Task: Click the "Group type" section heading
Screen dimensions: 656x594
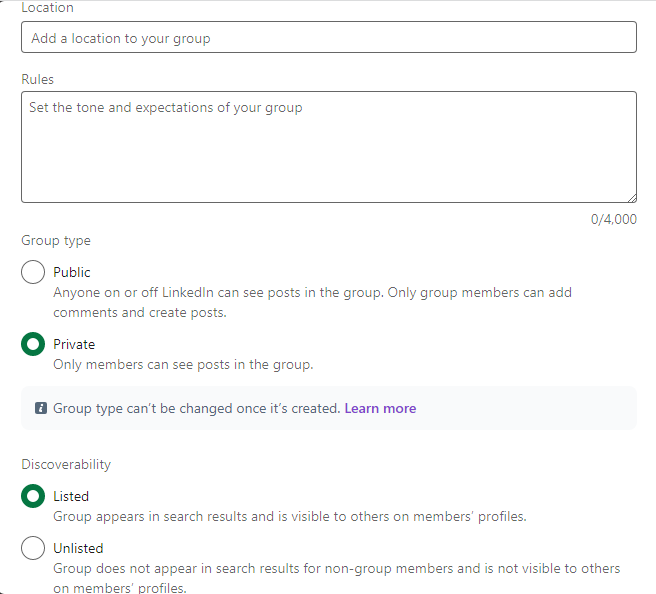Action: (56, 240)
